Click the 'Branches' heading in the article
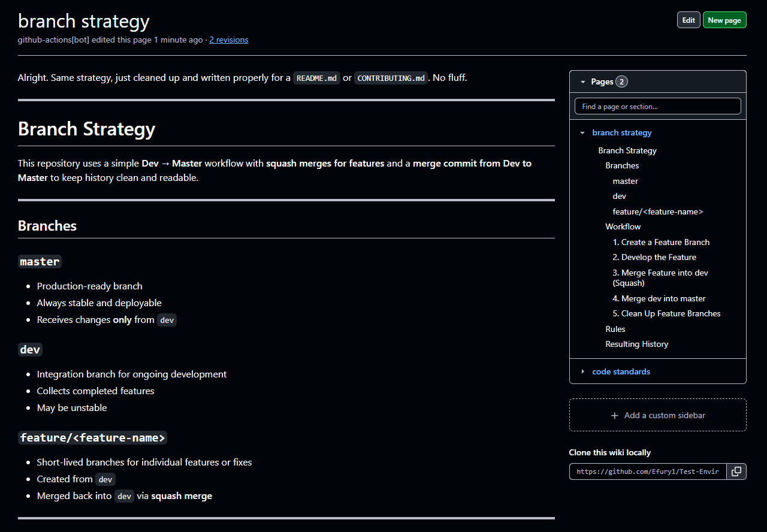Screen dimensions: 767x532 point(47,226)
